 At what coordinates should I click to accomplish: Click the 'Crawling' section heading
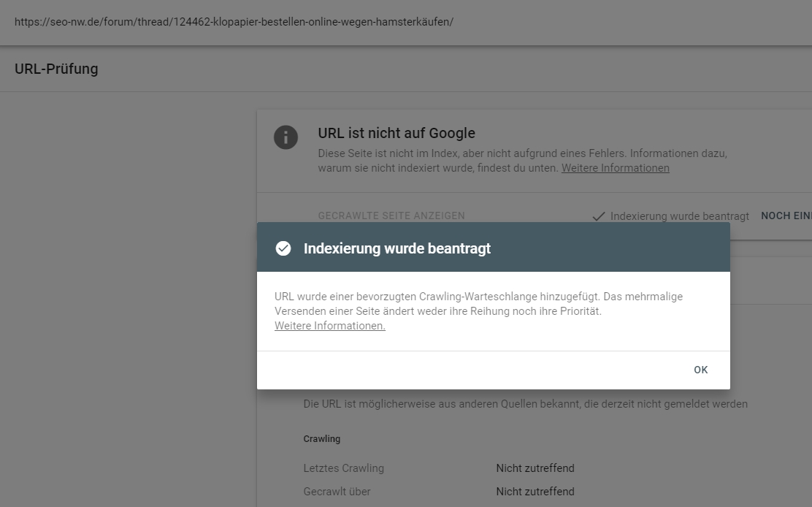pyautogui.click(x=321, y=439)
